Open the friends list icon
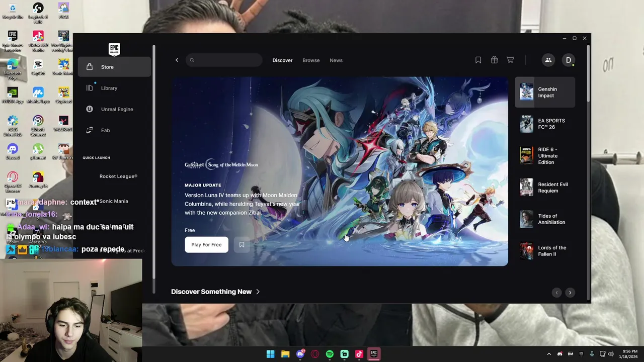 (x=548, y=60)
